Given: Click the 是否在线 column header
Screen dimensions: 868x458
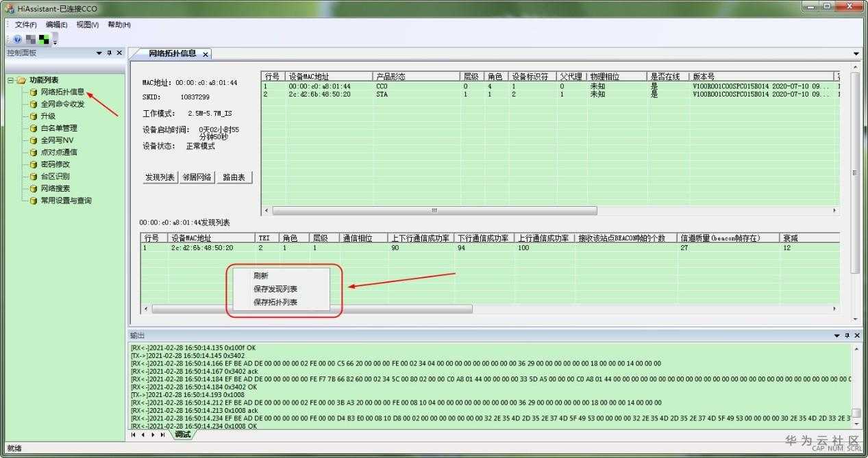Looking at the screenshot, I should coord(668,77).
